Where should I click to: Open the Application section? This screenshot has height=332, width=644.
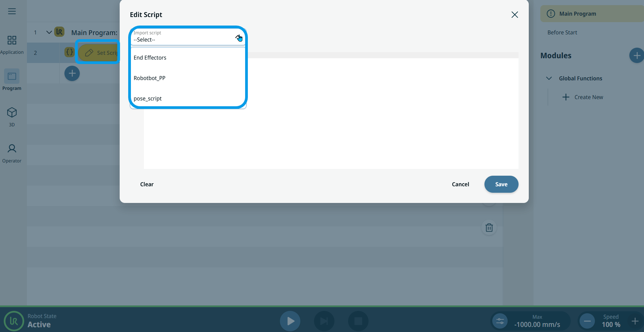pos(12,45)
